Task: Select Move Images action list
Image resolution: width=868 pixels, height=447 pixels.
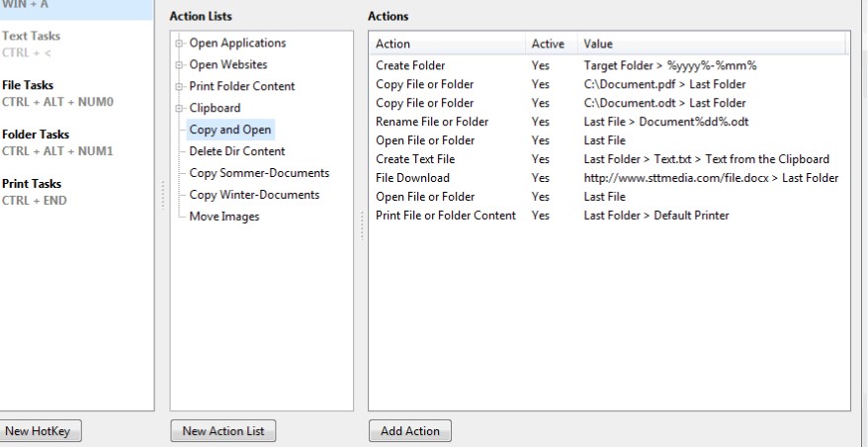Action: tap(224, 217)
